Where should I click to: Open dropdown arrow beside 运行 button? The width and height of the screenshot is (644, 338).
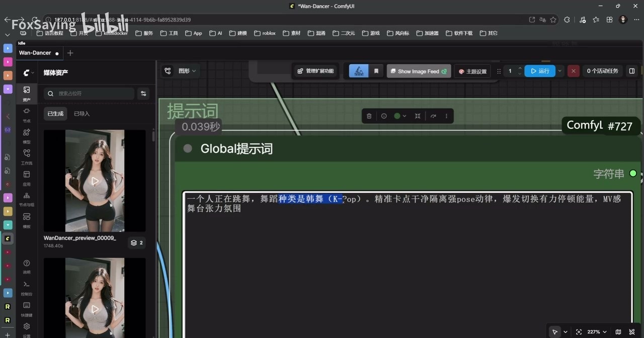[560, 71]
